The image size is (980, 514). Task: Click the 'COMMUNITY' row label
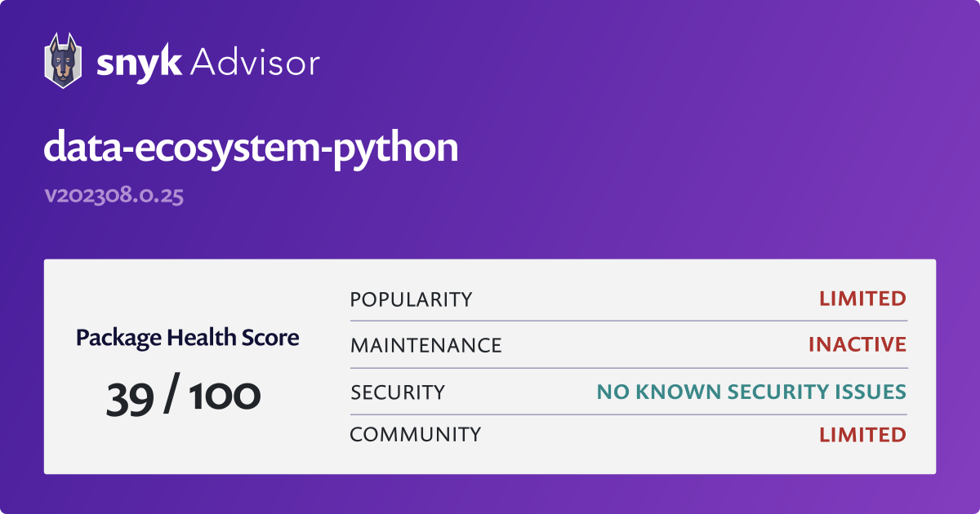(x=416, y=435)
